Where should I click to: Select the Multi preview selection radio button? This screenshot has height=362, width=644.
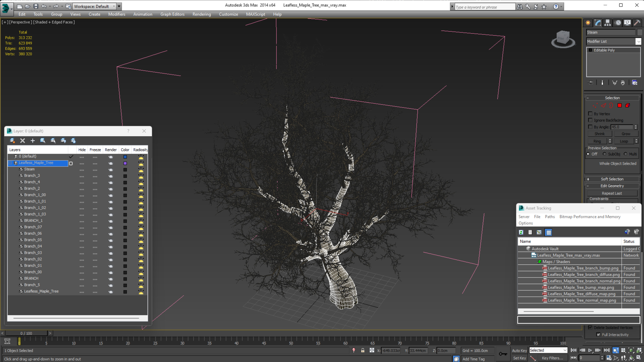(x=625, y=154)
